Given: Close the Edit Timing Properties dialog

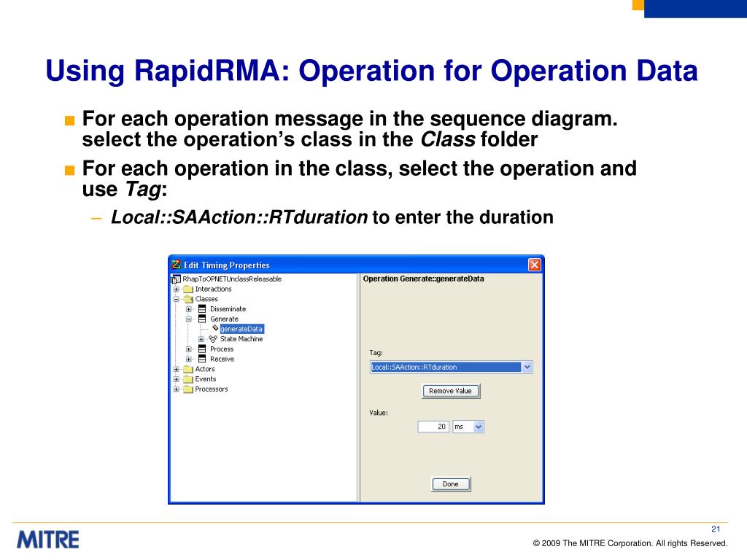Looking at the screenshot, I should (x=535, y=265).
